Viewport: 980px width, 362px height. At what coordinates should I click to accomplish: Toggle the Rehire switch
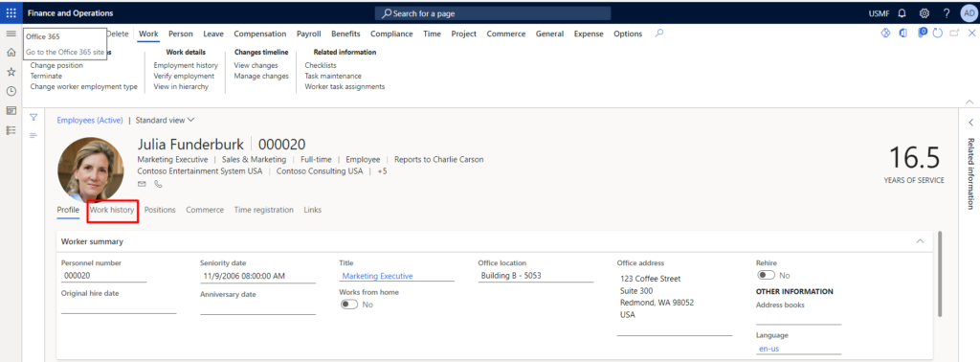tap(767, 275)
